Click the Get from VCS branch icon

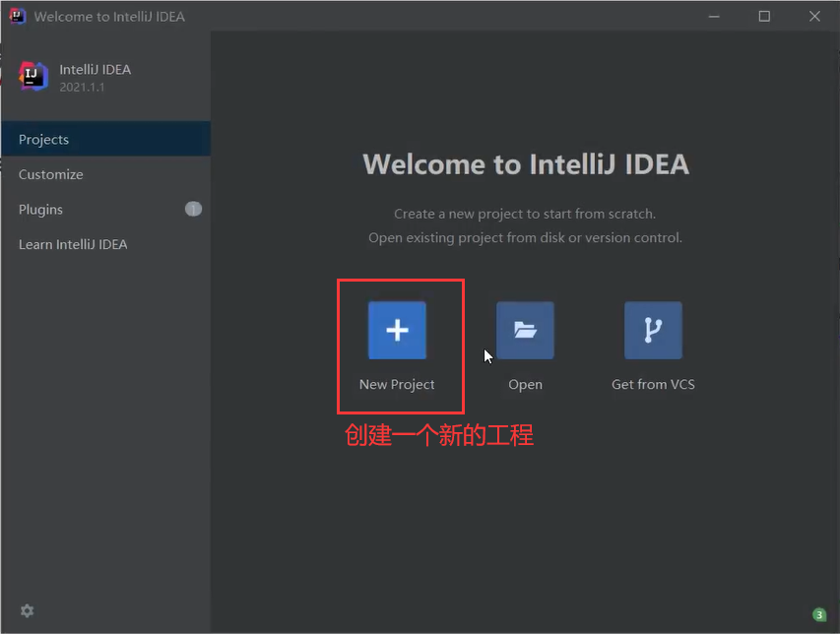653,330
